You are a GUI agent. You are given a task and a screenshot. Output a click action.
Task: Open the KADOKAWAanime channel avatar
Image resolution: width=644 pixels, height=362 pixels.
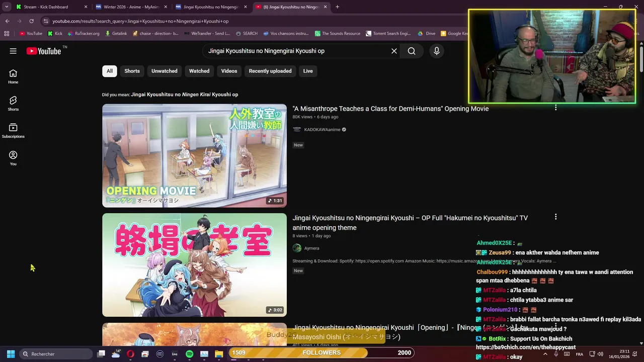(297, 129)
